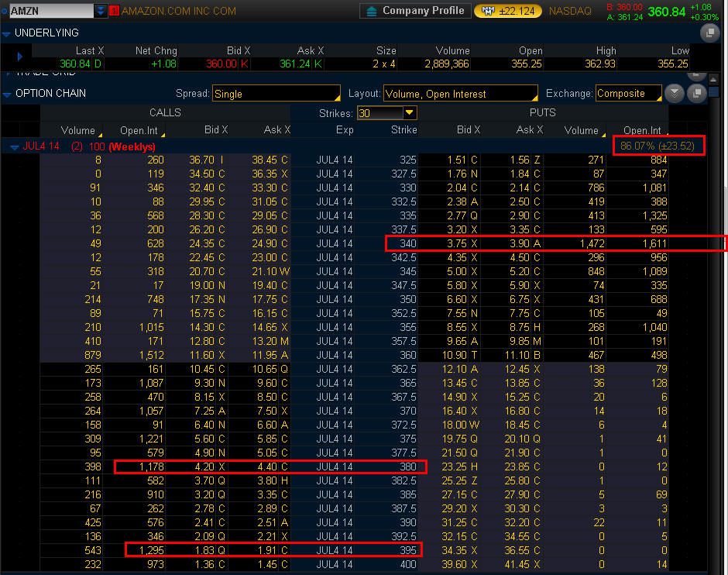Open the Company Profile
728x575 pixels.
tap(415, 11)
